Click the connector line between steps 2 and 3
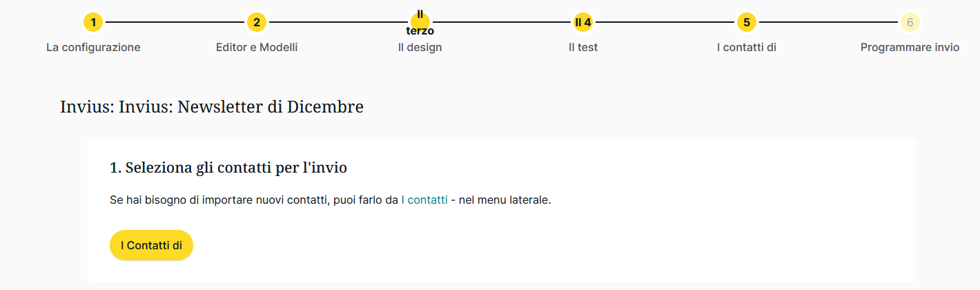Screen dimensions: 980x290 (338, 23)
